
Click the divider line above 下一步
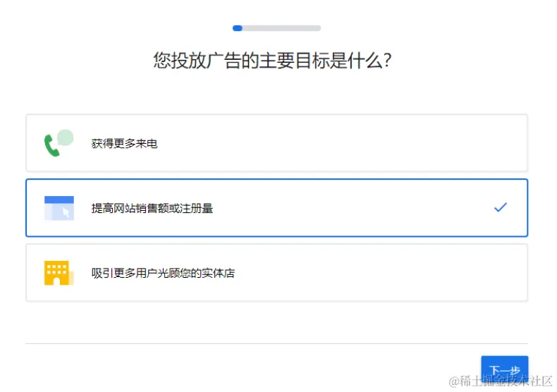(x=276, y=344)
